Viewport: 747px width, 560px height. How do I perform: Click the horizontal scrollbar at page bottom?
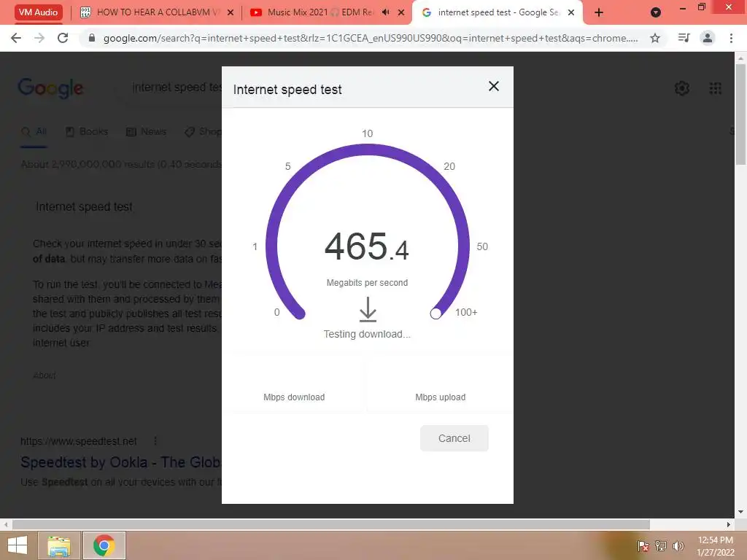331,524
